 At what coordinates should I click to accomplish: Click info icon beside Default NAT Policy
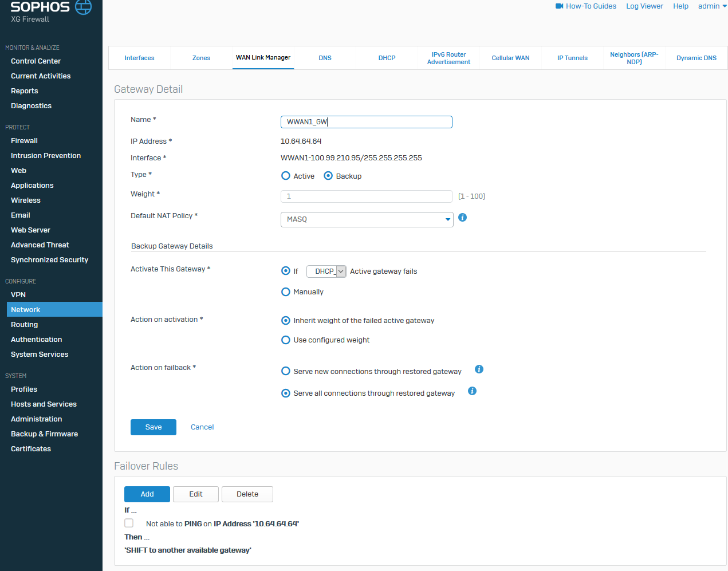coord(463,218)
